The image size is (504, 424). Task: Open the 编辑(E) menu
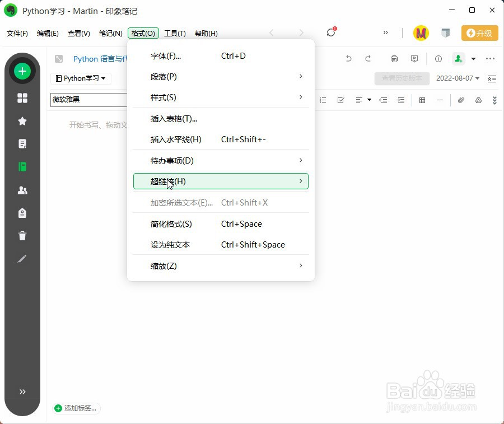(48, 34)
